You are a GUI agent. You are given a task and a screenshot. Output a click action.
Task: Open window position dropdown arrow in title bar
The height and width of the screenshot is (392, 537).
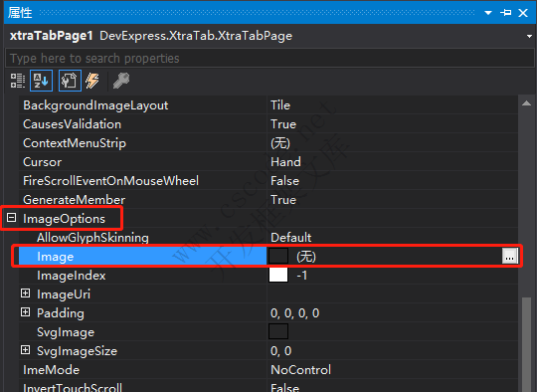488,13
